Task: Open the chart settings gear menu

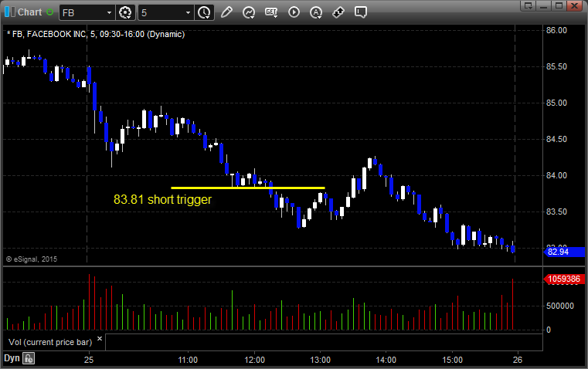Action: (x=125, y=12)
